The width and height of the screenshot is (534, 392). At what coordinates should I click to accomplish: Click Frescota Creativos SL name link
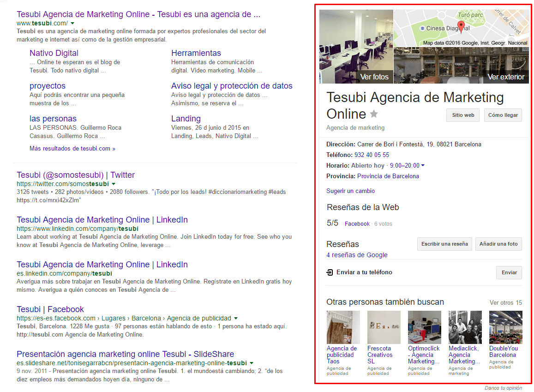click(380, 355)
